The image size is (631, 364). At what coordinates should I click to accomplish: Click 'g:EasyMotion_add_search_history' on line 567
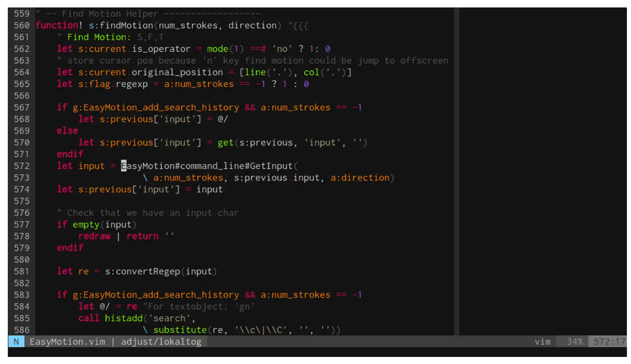(156, 107)
